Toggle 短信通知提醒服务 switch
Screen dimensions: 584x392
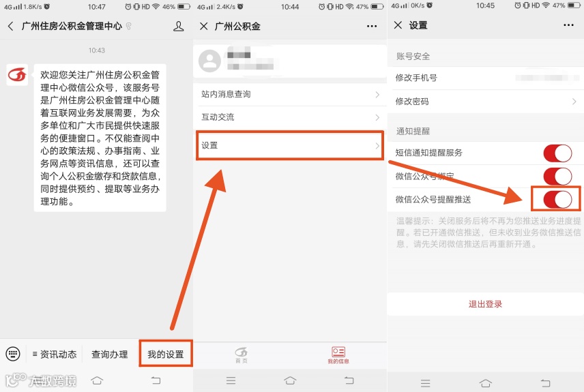(x=557, y=153)
